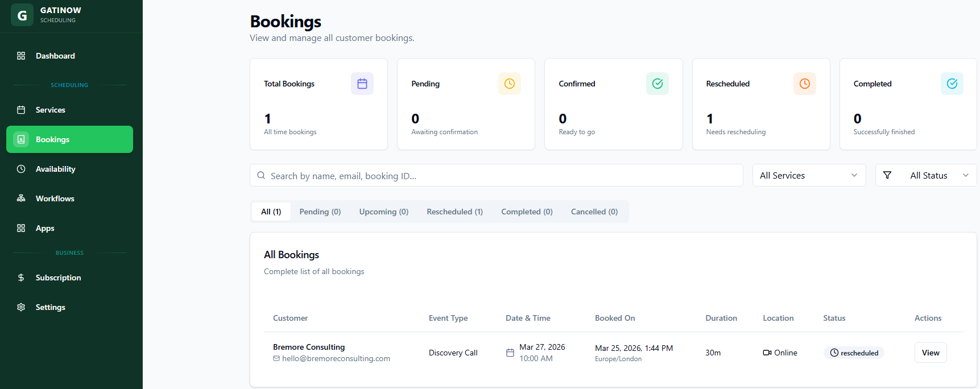980x389 pixels.
Task: Click the Customer column header
Action: point(290,318)
